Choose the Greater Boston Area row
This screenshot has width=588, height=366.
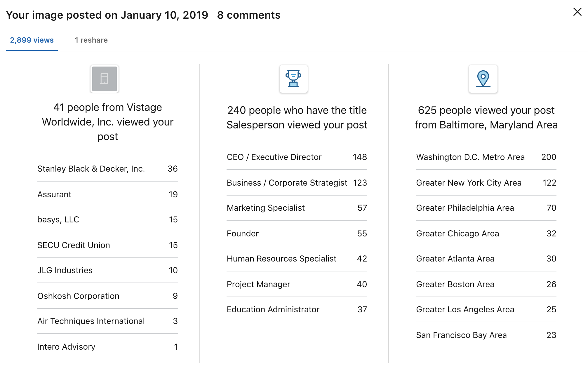coord(486,284)
